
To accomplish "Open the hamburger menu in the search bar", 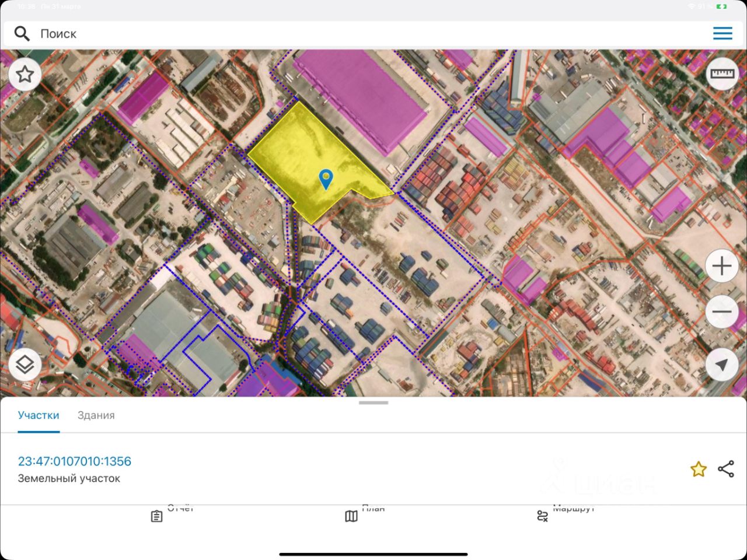I will 722,33.
